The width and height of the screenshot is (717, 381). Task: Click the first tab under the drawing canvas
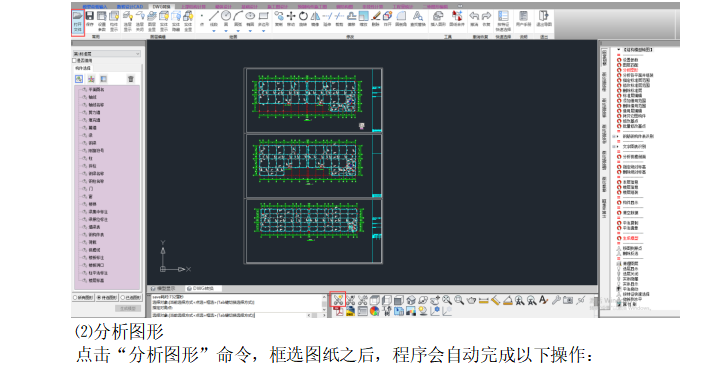pyautogui.click(x=164, y=289)
